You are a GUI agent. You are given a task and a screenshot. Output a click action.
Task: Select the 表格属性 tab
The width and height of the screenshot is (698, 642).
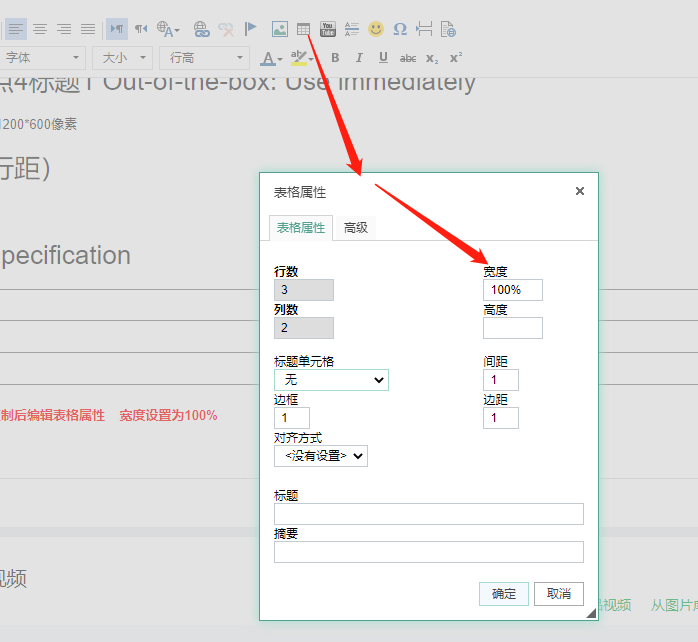point(301,228)
